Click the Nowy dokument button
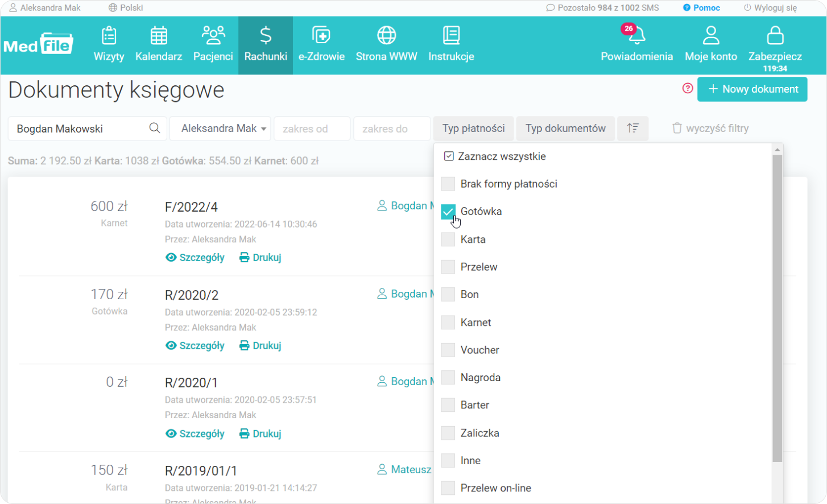The width and height of the screenshot is (827, 504). [x=752, y=89]
